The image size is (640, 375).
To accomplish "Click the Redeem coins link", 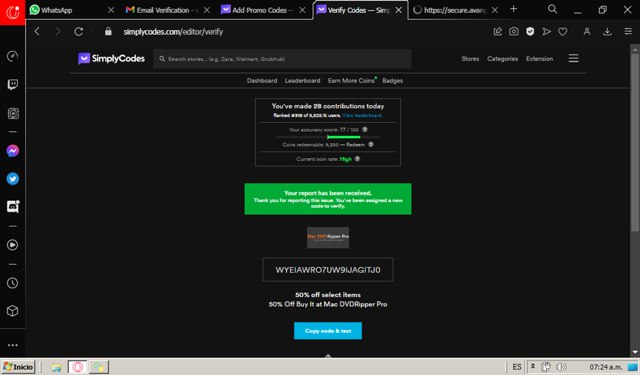I will click(356, 144).
